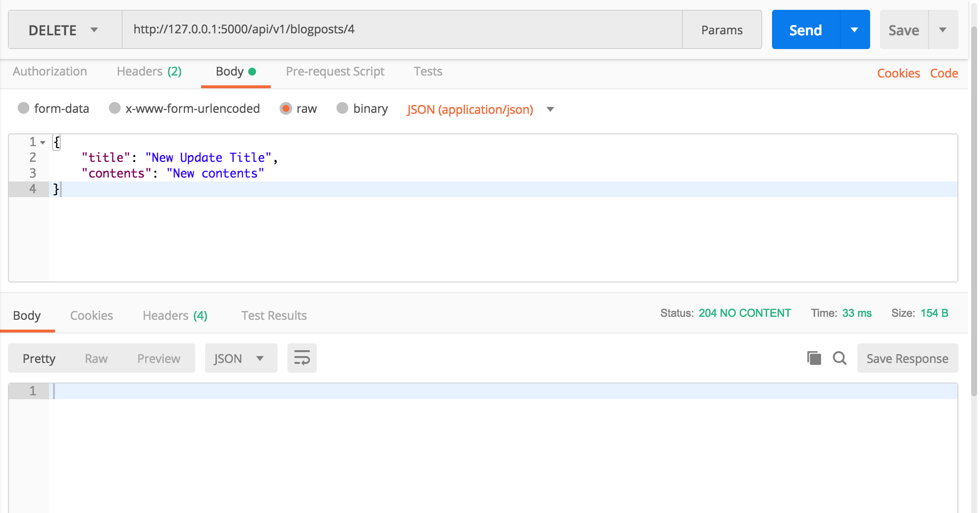Viewport: 980px width, 513px height.
Task: Select the form-data radio option
Action: (24, 108)
